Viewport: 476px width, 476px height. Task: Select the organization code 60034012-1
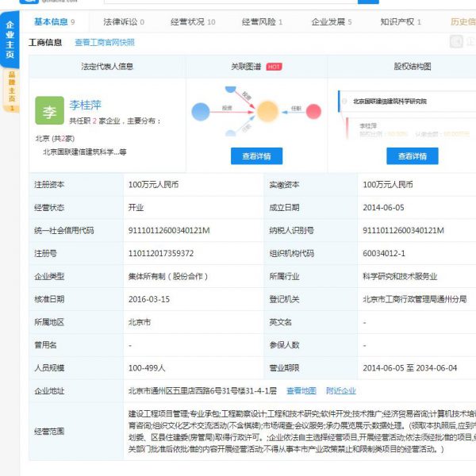[384, 254]
